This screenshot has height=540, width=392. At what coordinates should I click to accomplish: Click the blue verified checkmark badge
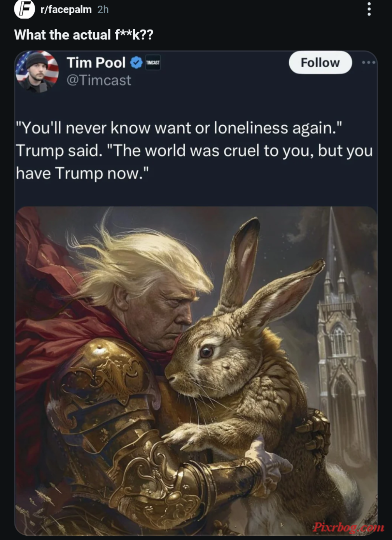136,62
